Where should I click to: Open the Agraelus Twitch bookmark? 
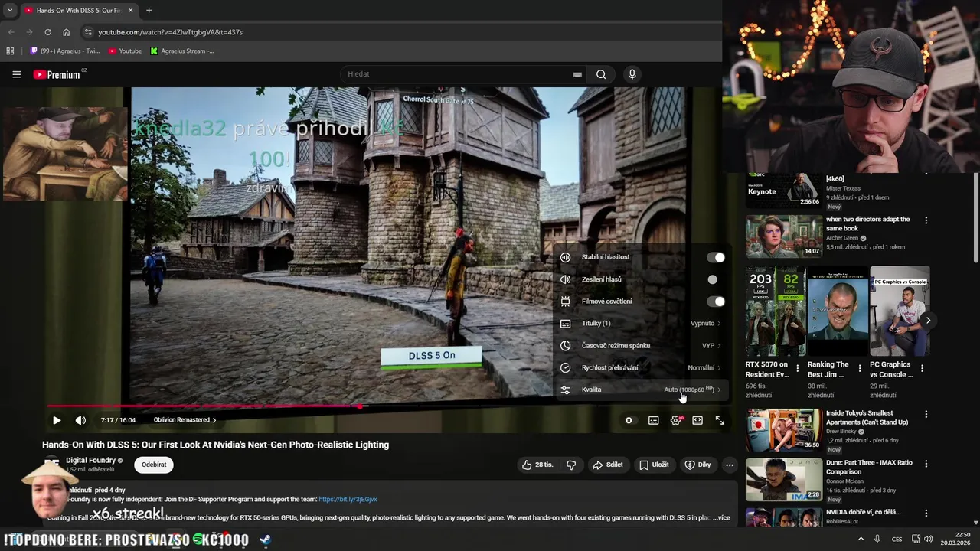(65, 51)
